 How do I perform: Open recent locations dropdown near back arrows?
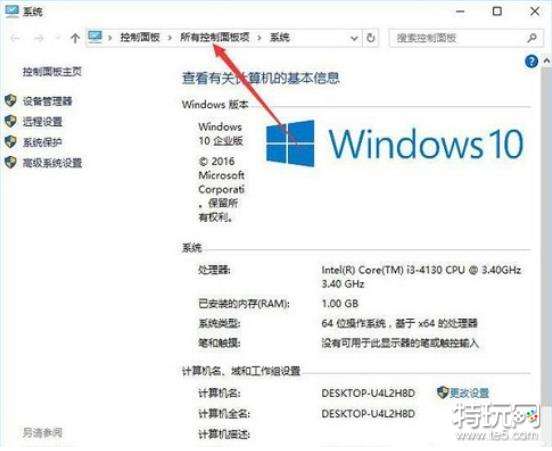pos(58,37)
